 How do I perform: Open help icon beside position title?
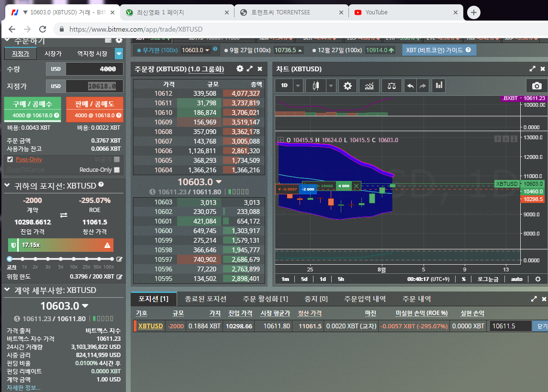click(101, 184)
